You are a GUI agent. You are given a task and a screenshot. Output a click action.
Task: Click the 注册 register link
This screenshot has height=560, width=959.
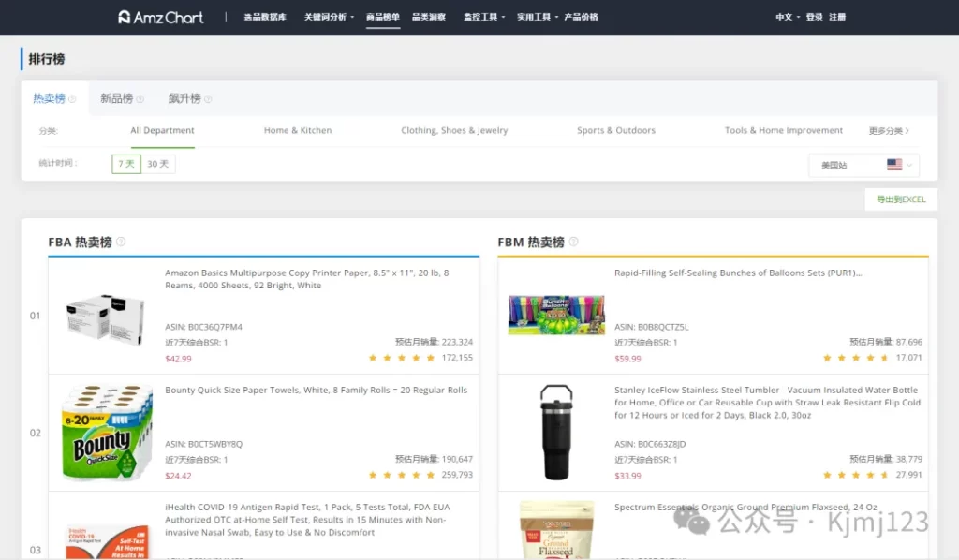[837, 17]
